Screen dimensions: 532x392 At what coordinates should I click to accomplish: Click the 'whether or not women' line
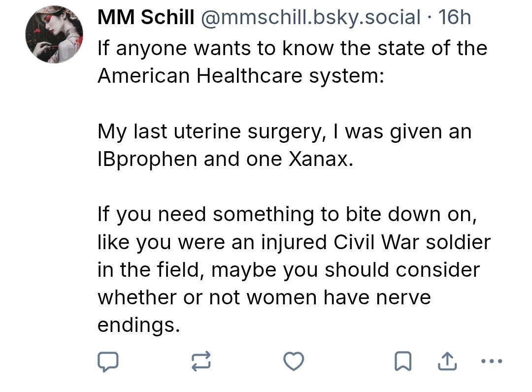pyautogui.click(x=264, y=297)
